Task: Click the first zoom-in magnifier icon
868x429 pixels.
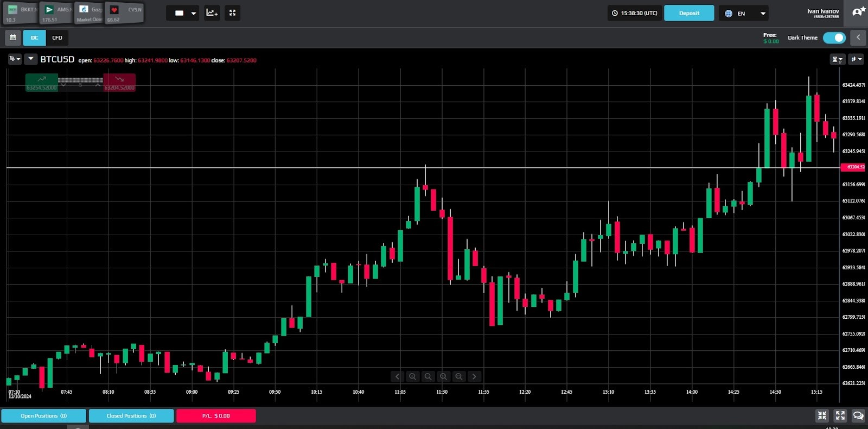Action: point(413,376)
